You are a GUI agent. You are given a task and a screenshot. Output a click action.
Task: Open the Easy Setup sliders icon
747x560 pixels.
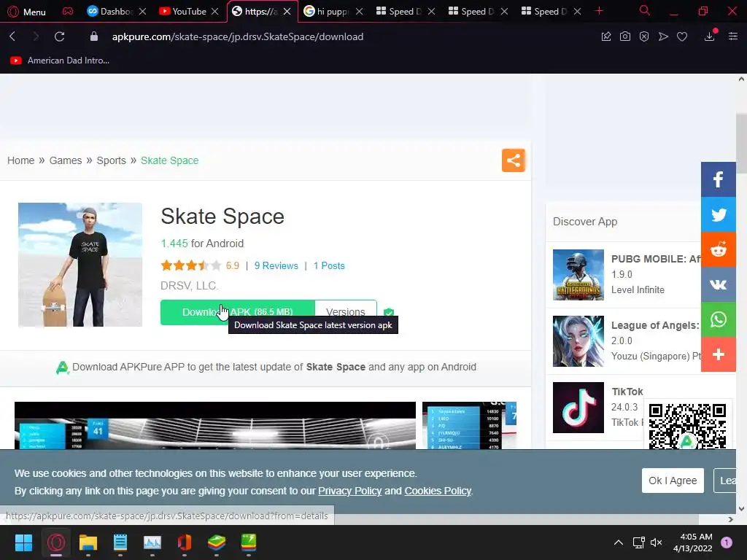point(733,36)
